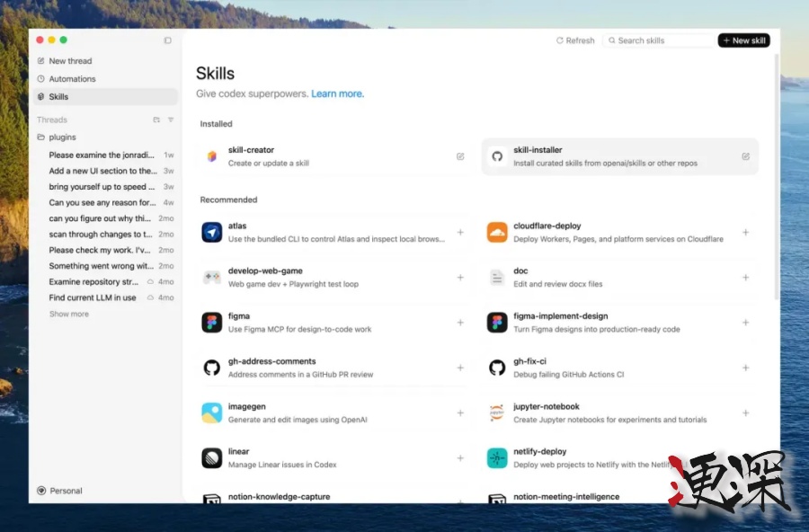This screenshot has width=809, height=532.
Task: Click the new folder icon beside Threads
Action: pos(156,120)
